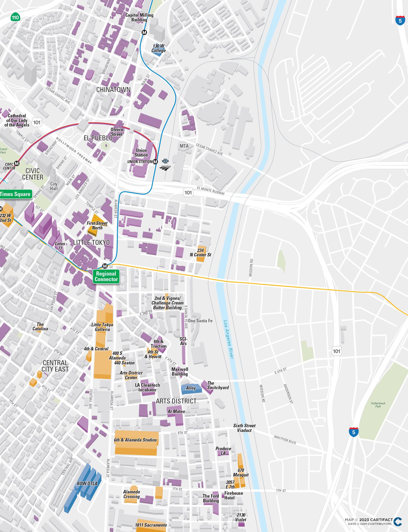
Task: Click the 4th & Traction label
Action: click(159, 344)
